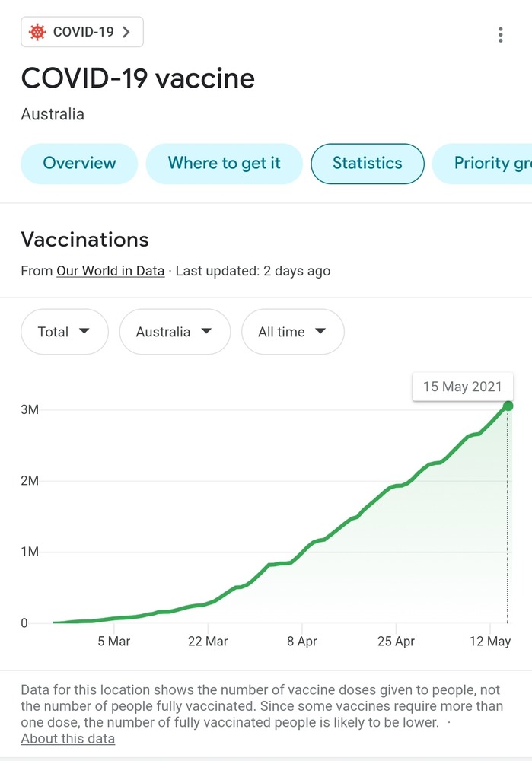This screenshot has width=532, height=761.
Task: Click the green data point on chart
Action: tap(508, 406)
